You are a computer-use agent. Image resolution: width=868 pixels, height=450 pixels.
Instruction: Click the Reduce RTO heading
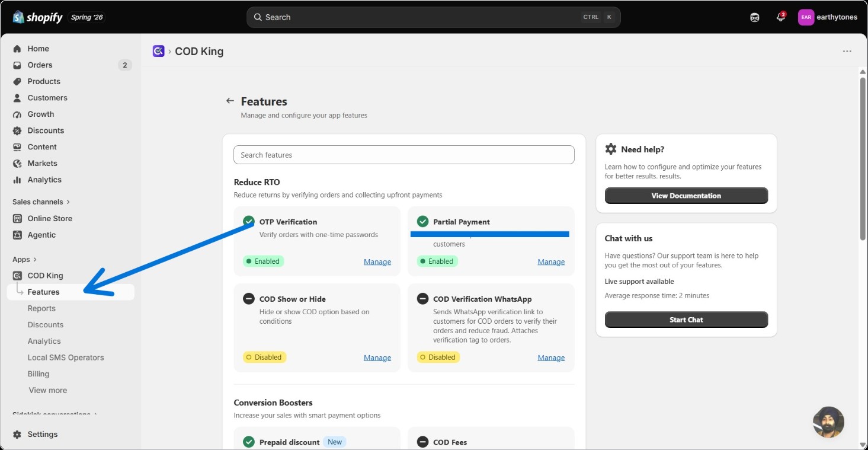tap(257, 183)
